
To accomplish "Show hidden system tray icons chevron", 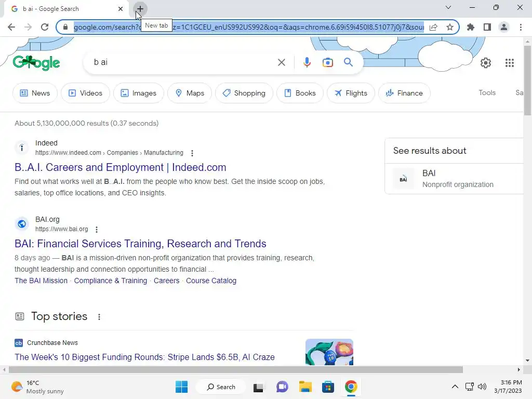I will (x=455, y=387).
